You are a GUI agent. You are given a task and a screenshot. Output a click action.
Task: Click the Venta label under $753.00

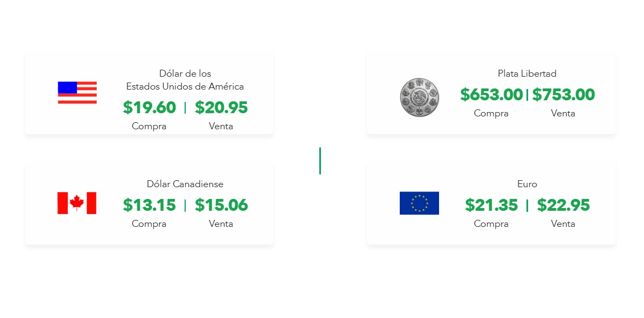(563, 113)
